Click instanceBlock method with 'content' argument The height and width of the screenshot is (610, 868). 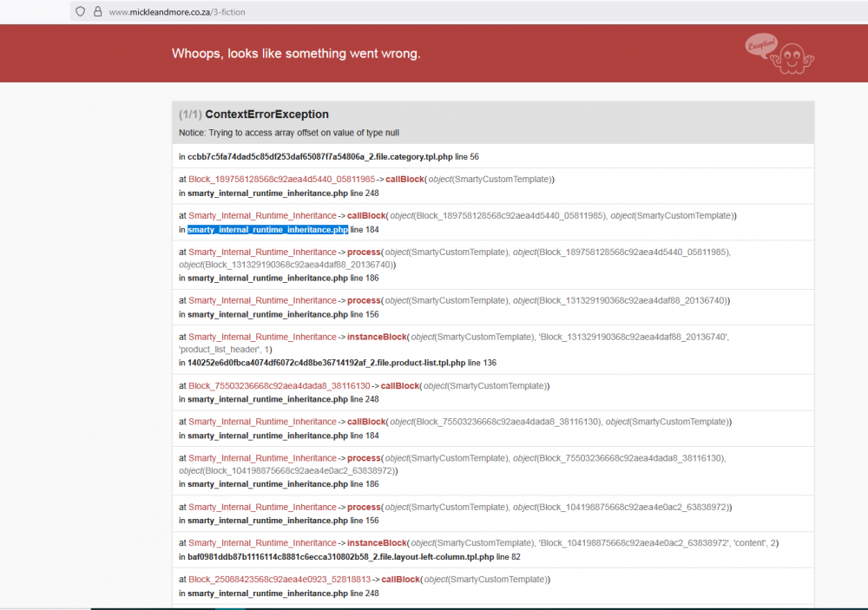click(377, 543)
